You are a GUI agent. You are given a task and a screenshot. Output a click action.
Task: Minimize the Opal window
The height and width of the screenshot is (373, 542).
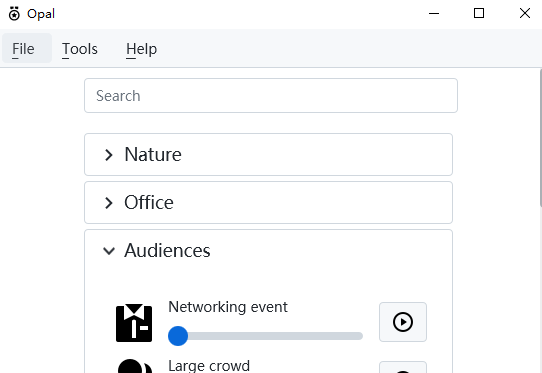pos(434,13)
